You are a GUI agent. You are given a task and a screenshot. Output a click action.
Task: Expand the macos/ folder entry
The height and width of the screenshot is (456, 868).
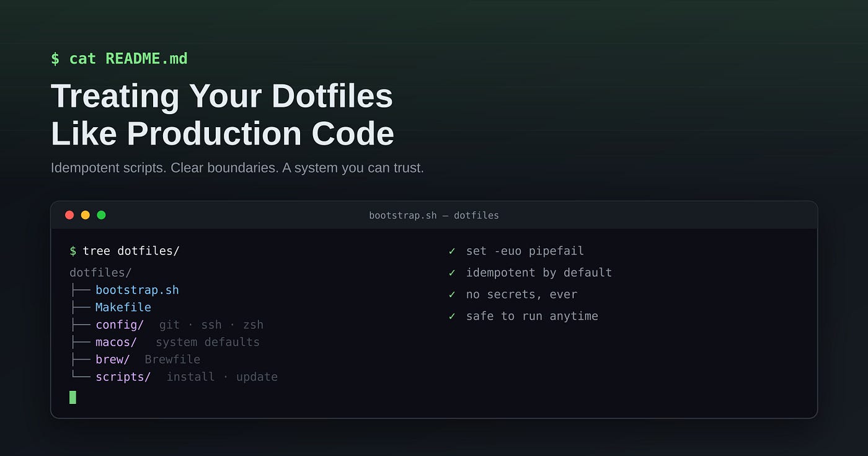[x=116, y=342]
